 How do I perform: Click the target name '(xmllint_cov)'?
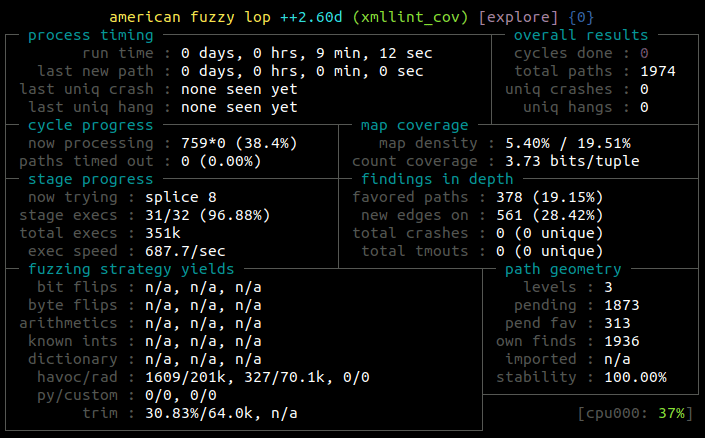[x=410, y=18]
